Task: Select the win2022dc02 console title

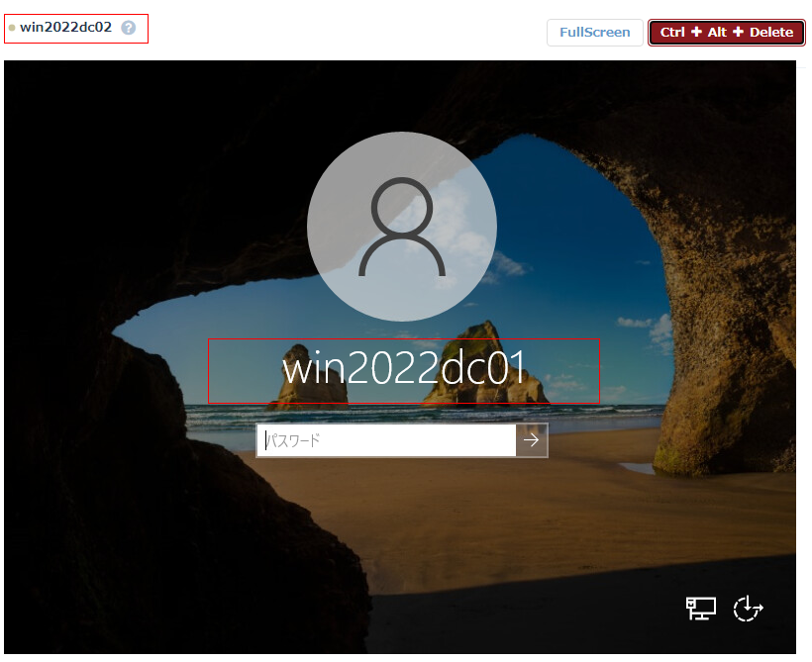Action: [65, 28]
